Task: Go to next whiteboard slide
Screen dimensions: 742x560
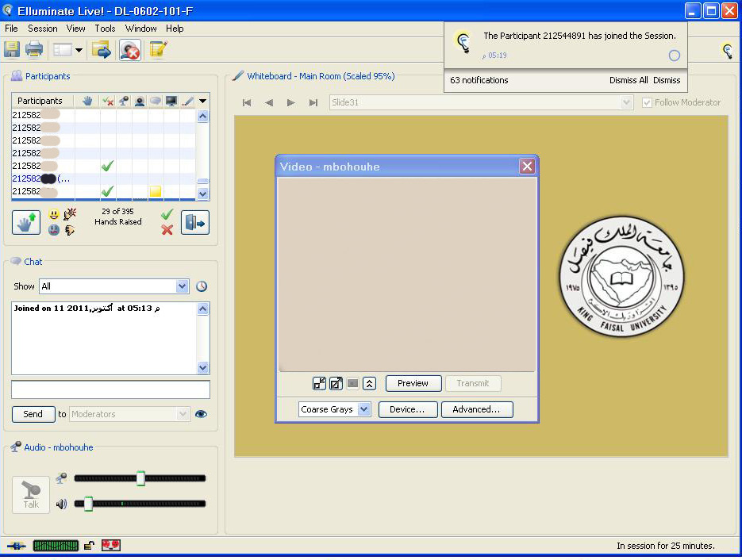Action: pyautogui.click(x=291, y=102)
